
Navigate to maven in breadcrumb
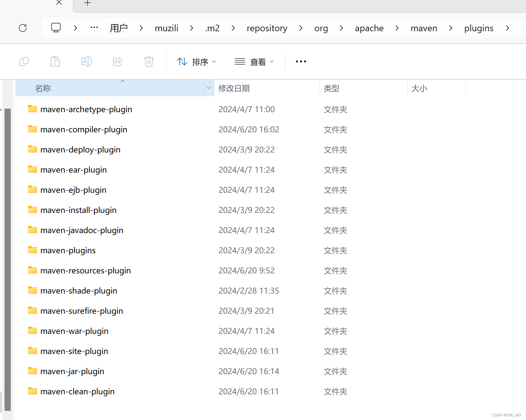(x=424, y=28)
